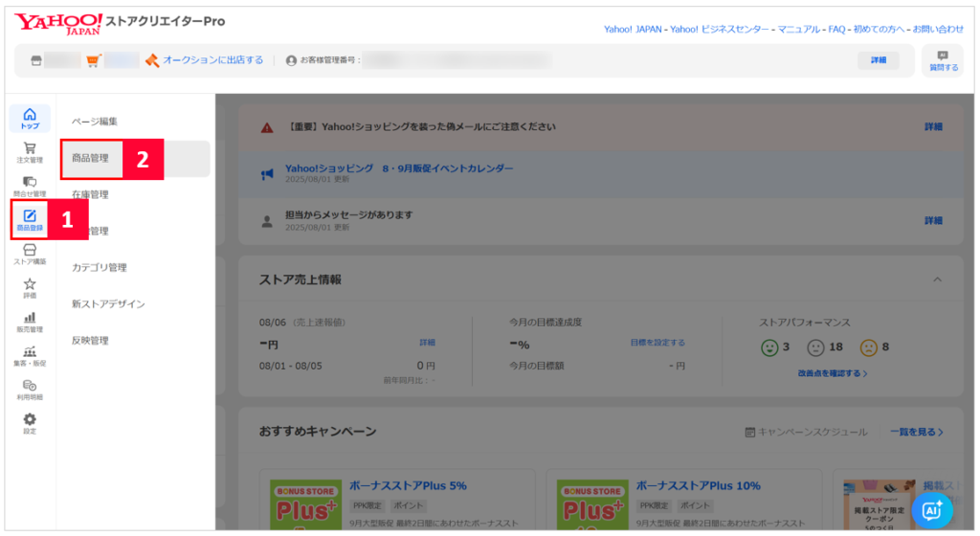
Task: Select 新ストアデザイン in the submenu
Action: (108, 303)
